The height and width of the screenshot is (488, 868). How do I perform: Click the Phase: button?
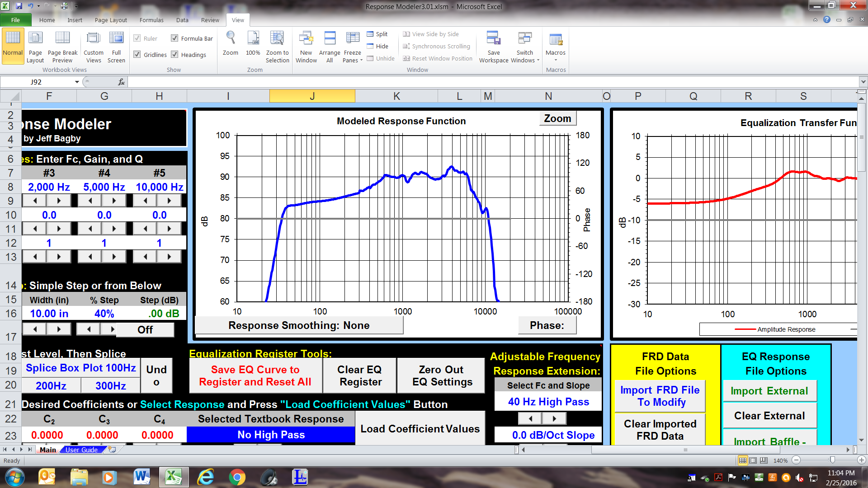coord(547,325)
